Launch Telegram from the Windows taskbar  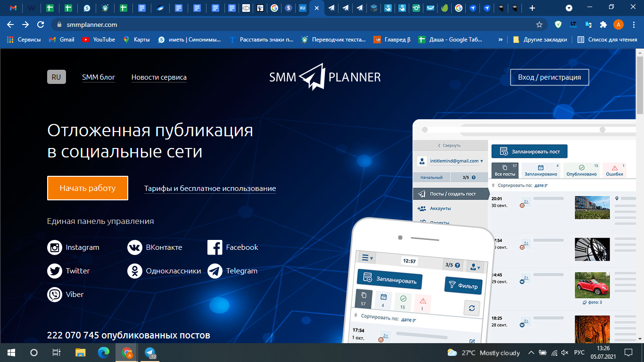pos(150,353)
